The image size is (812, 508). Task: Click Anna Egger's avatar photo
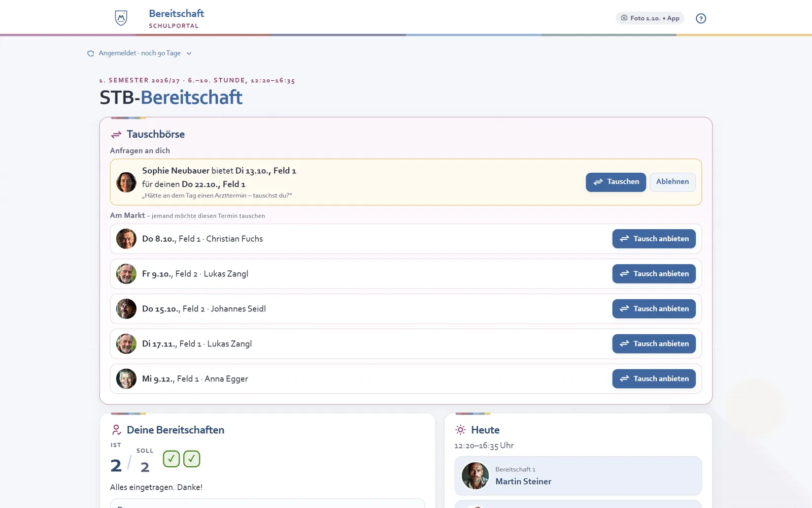click(x=126, y=379)
